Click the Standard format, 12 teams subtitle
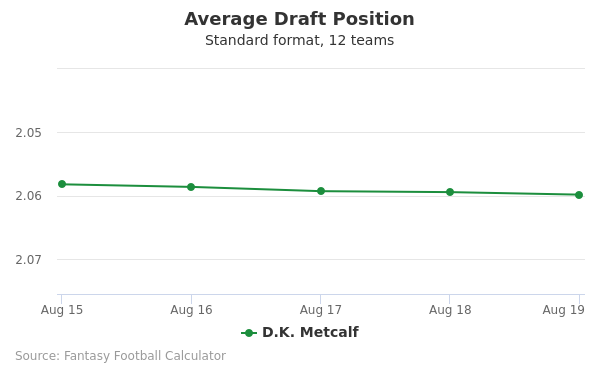Image resolution: width=600 pixels, height=375 pixels. click(299, 40)
